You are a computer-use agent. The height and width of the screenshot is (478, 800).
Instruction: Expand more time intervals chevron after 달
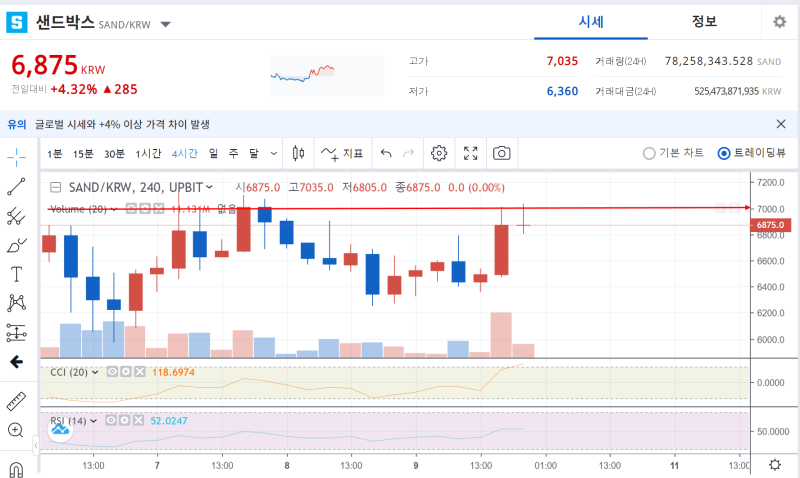point(274,153)
